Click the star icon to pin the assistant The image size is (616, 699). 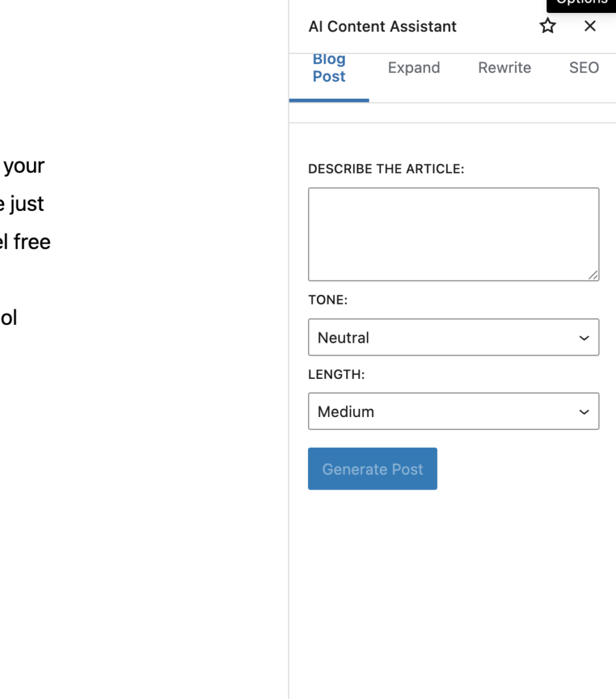pos(548,27)
